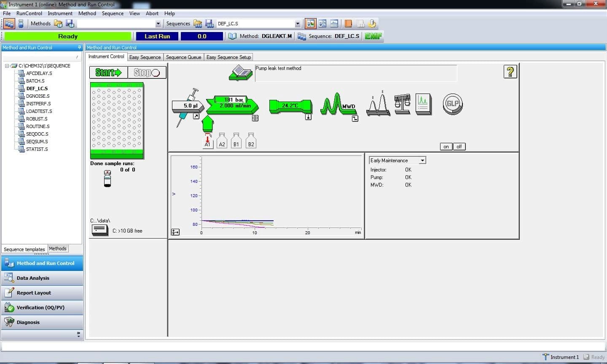Switch system on with the on button

(446, 147)
